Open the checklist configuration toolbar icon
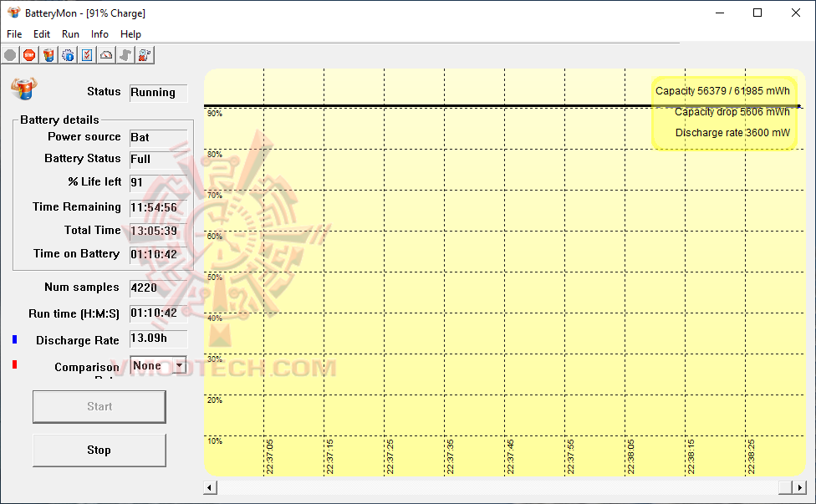The image size is (816, 504). point(87,55)
